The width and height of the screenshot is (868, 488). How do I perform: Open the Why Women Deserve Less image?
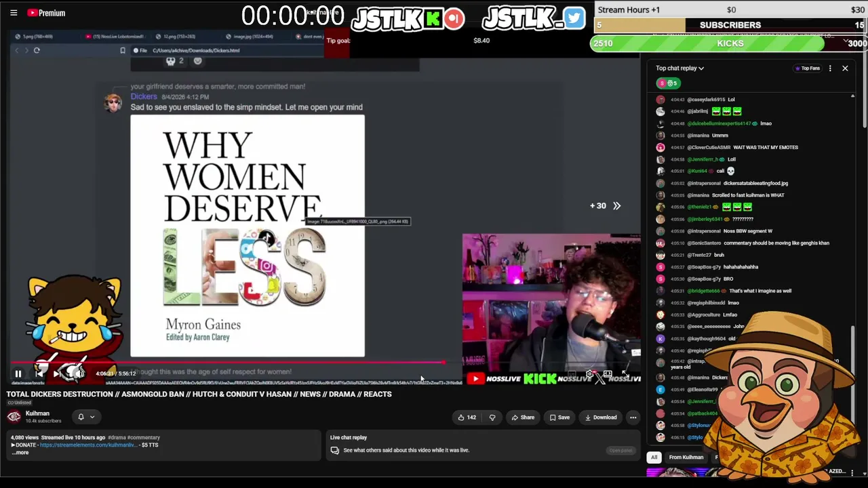(x=248, y=236)
